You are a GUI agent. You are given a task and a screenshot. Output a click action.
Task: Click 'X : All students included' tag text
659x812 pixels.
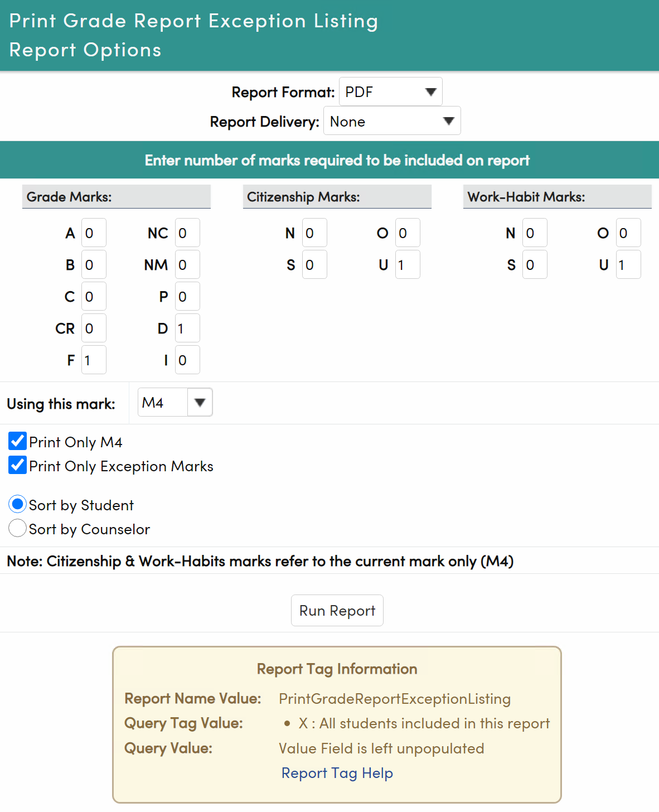424,723
